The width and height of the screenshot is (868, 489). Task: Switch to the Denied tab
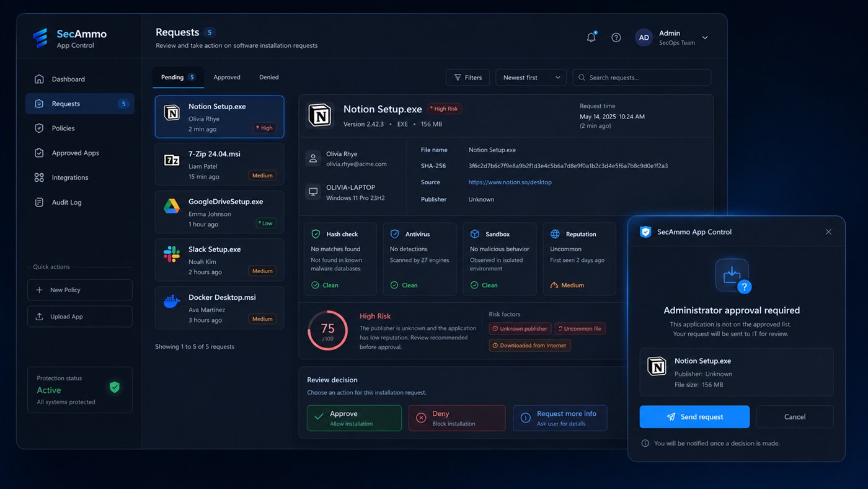(x=269, y=78)
